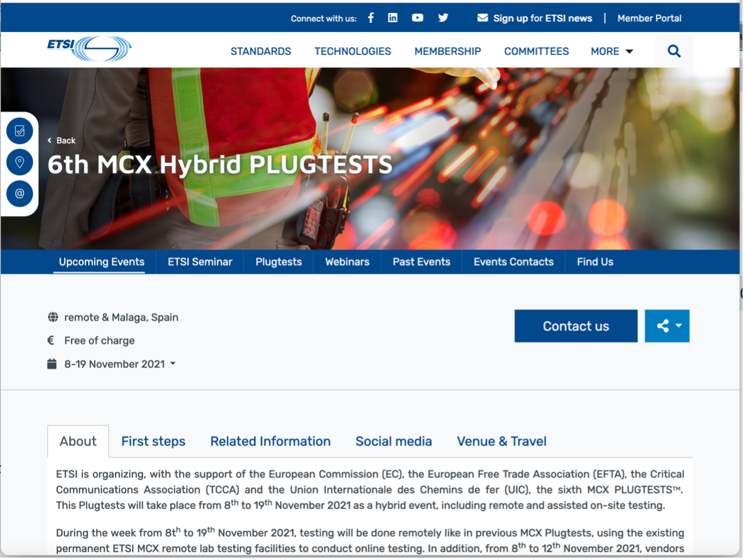Open the Member Portal link
The image size is (744, 560).
click(x=650, y=18)
